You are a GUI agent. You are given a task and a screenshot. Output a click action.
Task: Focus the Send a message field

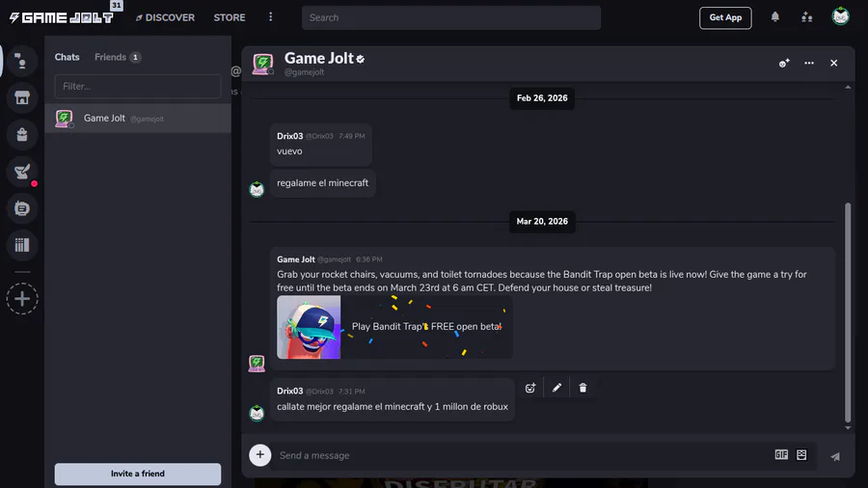(x=523, y=455)
